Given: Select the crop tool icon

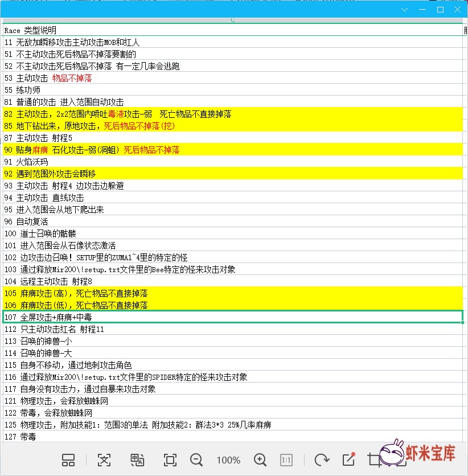Looking at the screenshot, I should tap(374, 460).
